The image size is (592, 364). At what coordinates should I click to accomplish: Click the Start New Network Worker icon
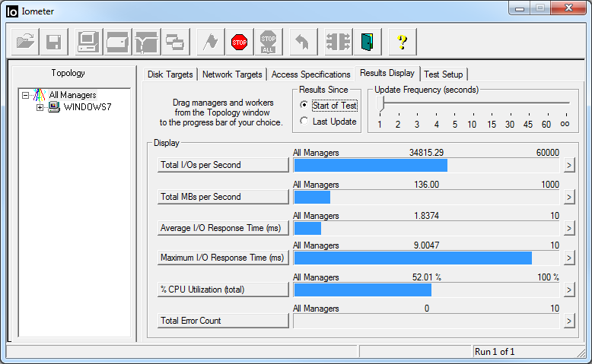pos(147,42)
